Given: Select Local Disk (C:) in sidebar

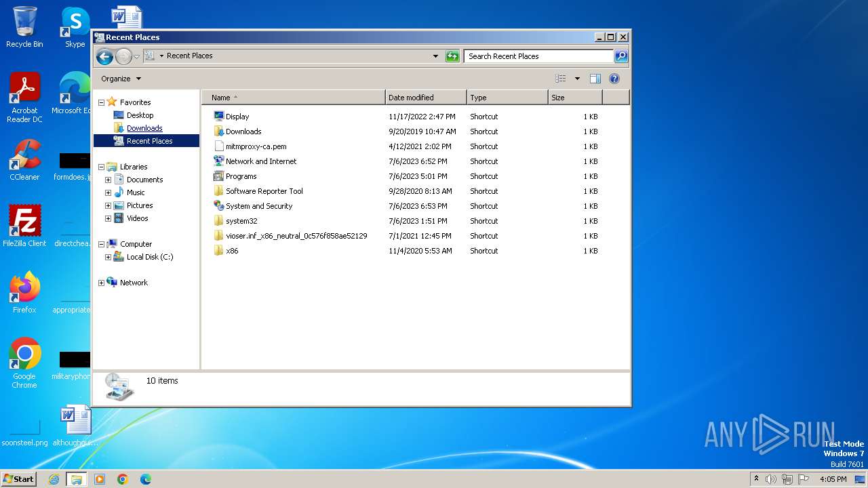Looking at the screenshot, I should pyautogui.click(x=150, y=257).
